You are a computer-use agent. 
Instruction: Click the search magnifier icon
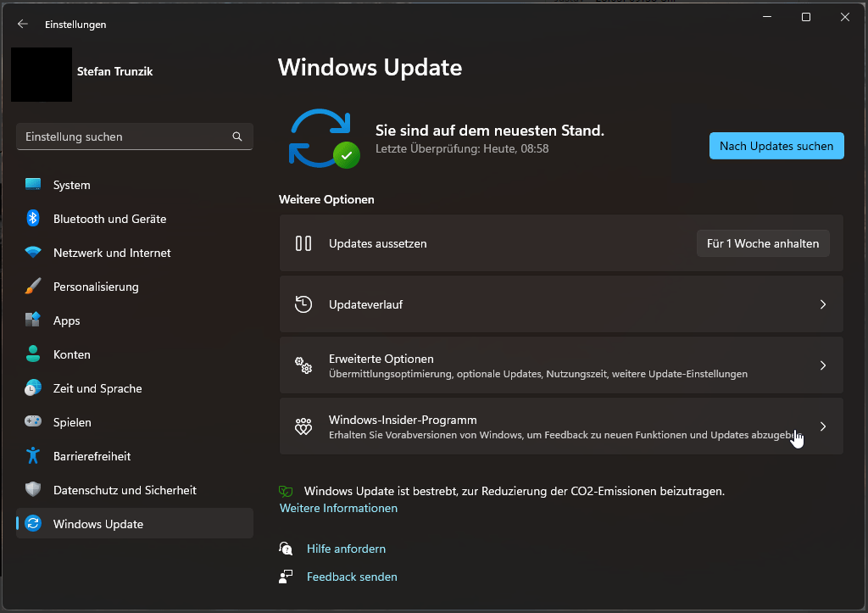[237, 137]
